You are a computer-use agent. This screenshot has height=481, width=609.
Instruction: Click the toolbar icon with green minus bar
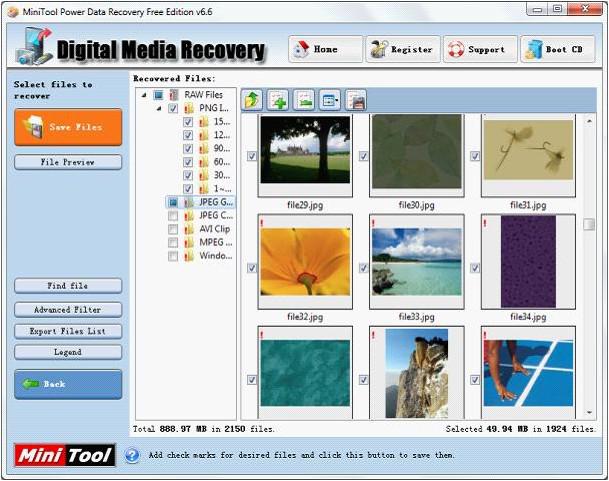304,100
